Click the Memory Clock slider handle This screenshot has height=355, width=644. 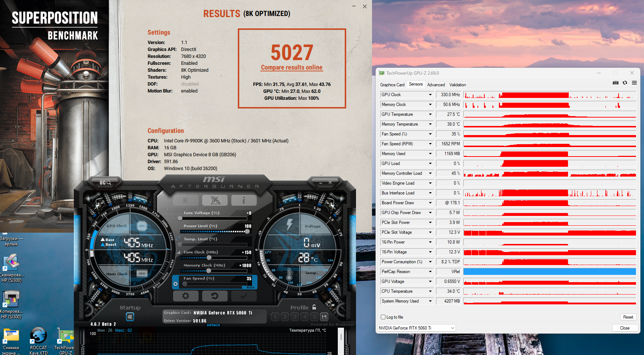click(209, 271)
